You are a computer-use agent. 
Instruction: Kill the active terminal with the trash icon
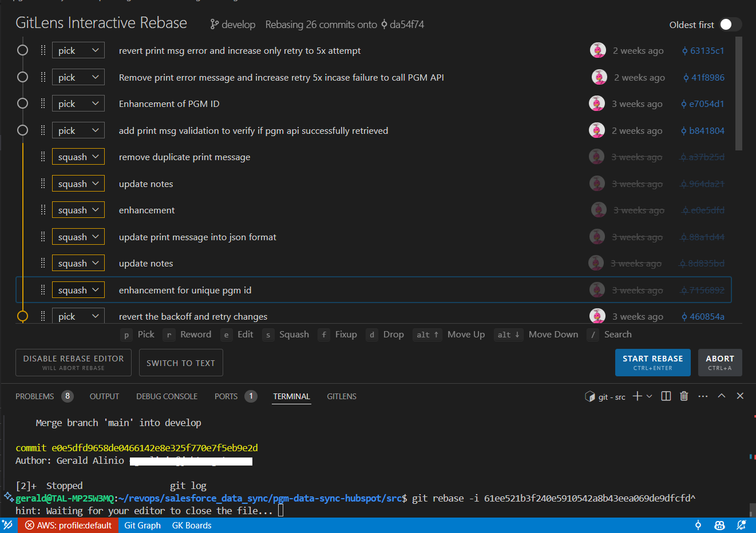coord(684,395)
